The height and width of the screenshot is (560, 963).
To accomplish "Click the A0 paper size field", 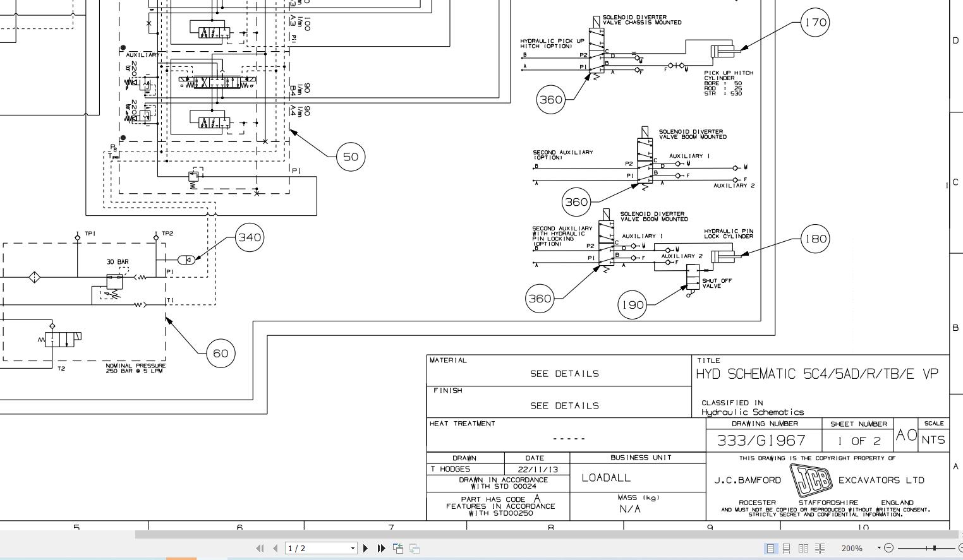I will (x=906, y=435).
